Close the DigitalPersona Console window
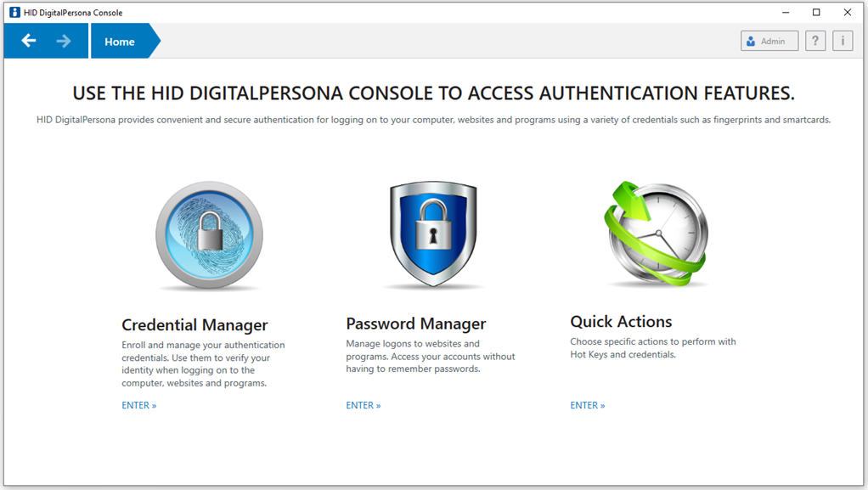 pos(848,13)
